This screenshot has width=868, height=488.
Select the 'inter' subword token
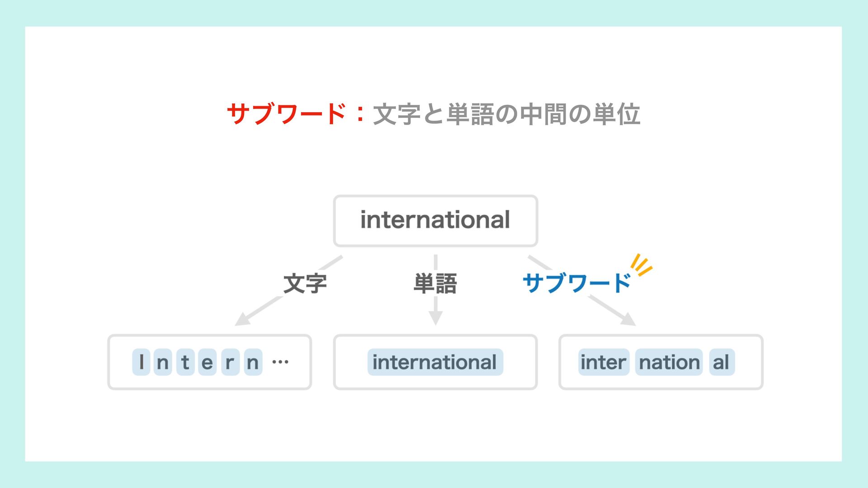click(604, 362)
